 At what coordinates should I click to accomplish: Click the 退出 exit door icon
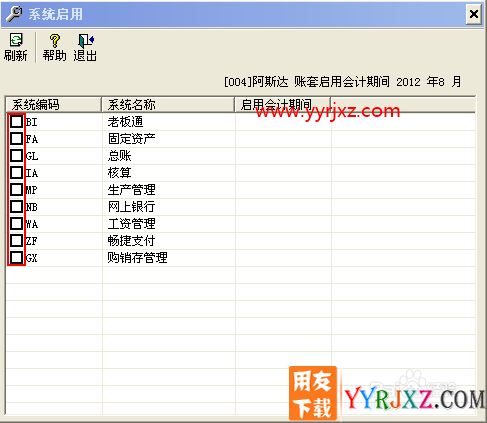pos(86,40)
